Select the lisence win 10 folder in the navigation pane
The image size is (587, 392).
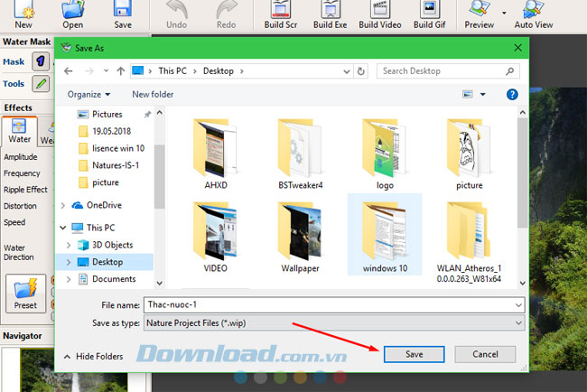tap(118, 148)
